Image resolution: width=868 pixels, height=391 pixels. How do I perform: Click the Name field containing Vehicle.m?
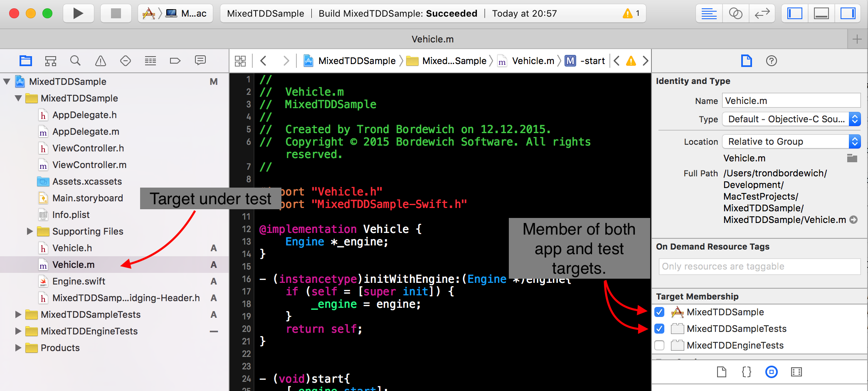(791, 101)
